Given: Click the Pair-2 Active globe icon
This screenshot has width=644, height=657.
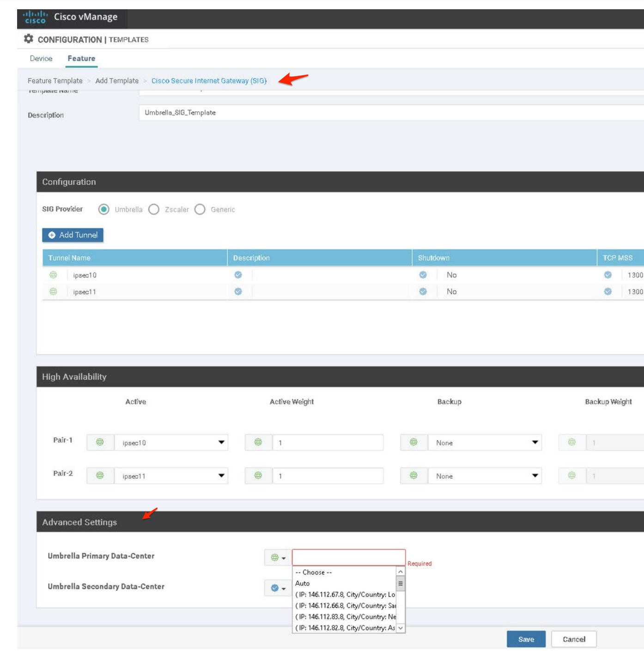Looking at the screenshot, I should click(100, 475).
